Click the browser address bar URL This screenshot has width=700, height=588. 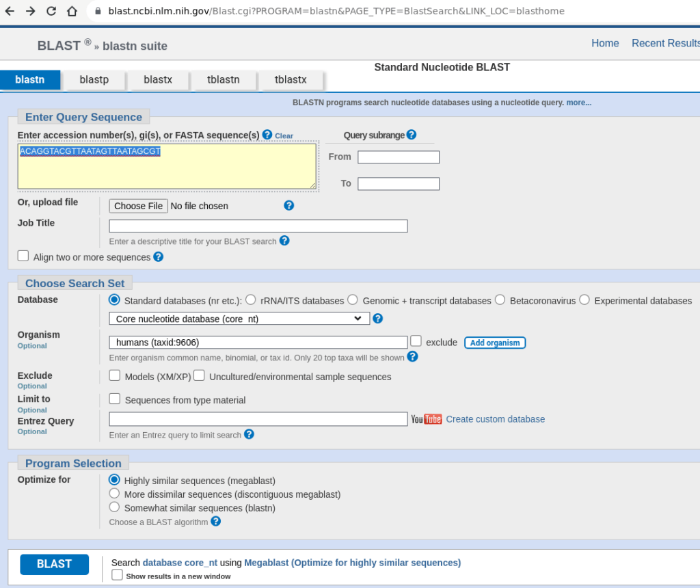[x=336, y=11]
